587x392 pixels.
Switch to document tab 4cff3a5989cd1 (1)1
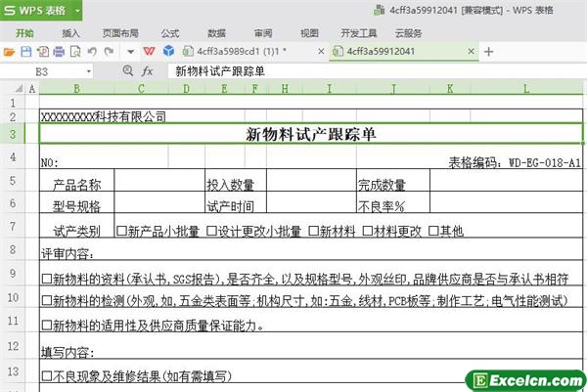point(242,51)
